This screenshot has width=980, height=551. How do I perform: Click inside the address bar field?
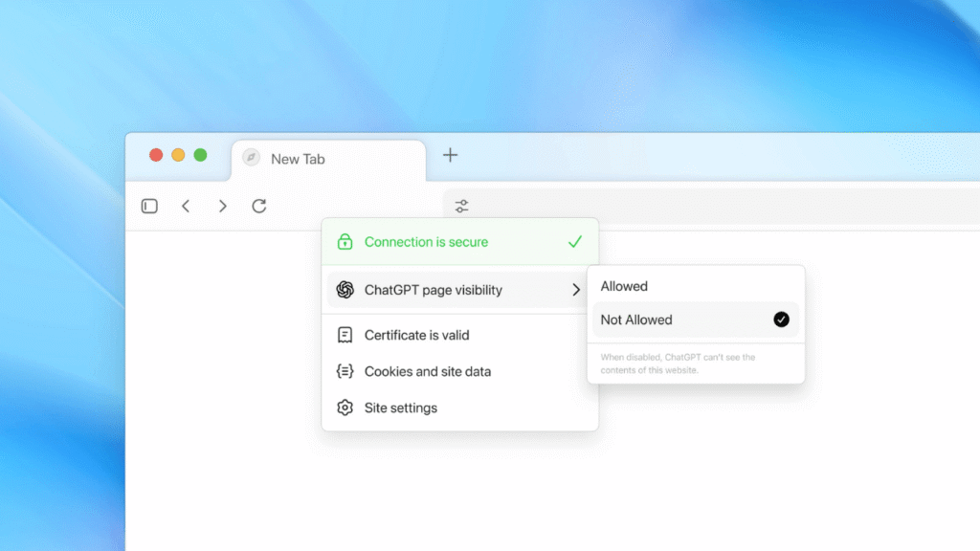[x=718, y=206]
